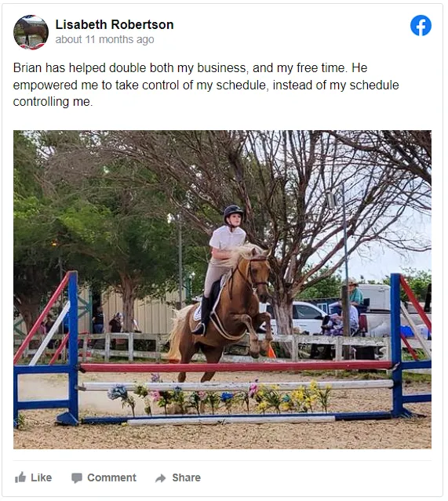Click the left blue jump standard post
The width and height of the screenshot is (448, 501).
(x=73, y=347)
